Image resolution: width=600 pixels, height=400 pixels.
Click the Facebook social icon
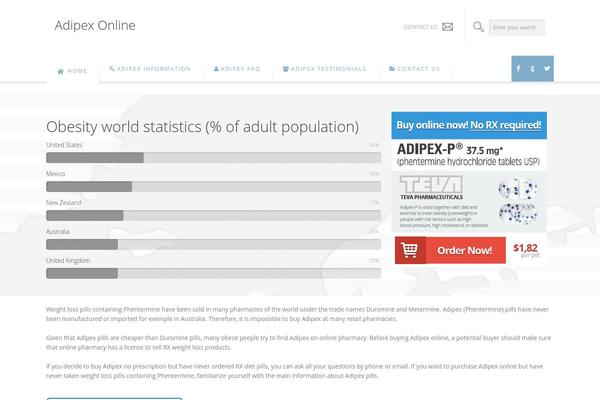(518, 69)
